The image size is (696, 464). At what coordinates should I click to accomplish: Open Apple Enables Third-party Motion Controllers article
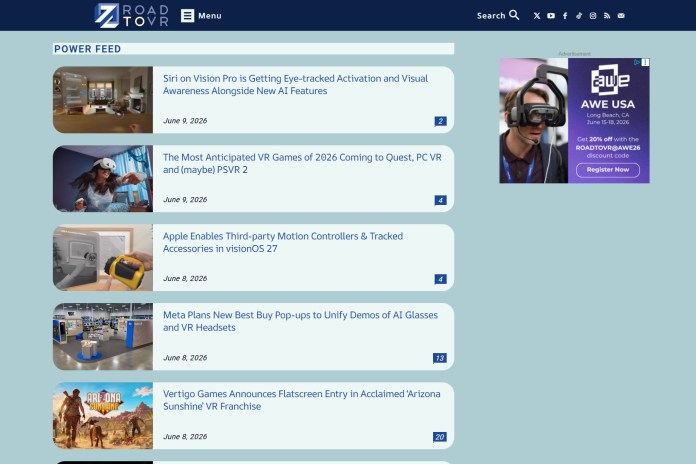tap(283, 242)
